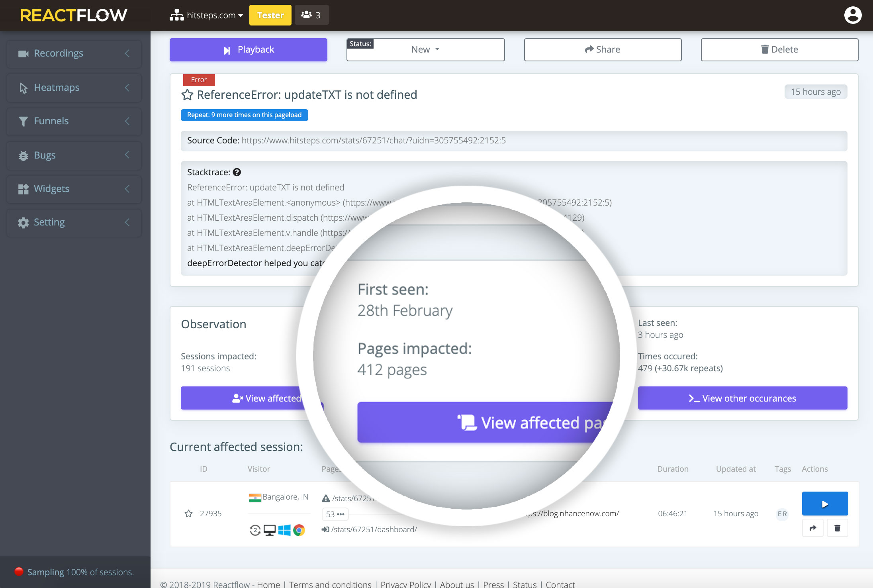Click the red sampling status indicator

pos(19,571)
